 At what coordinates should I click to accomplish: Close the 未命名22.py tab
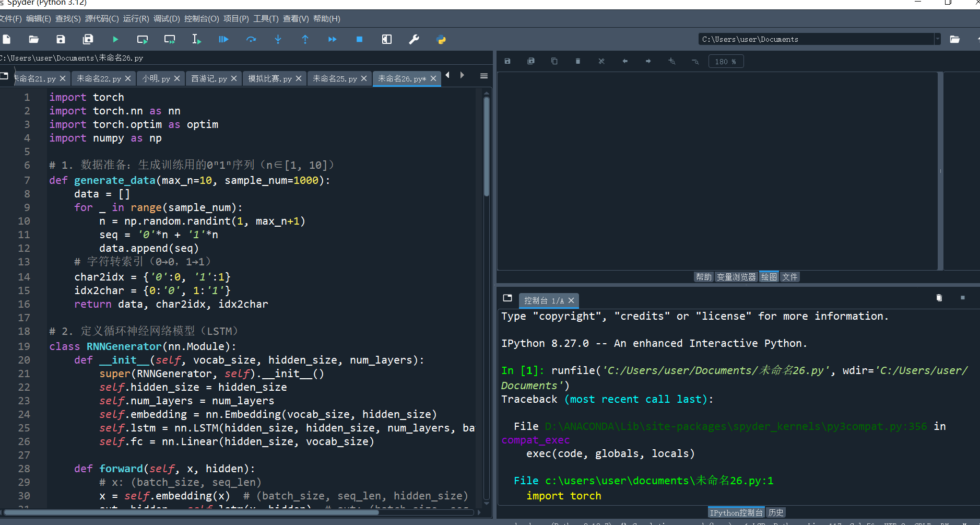(x=128, y=78)
